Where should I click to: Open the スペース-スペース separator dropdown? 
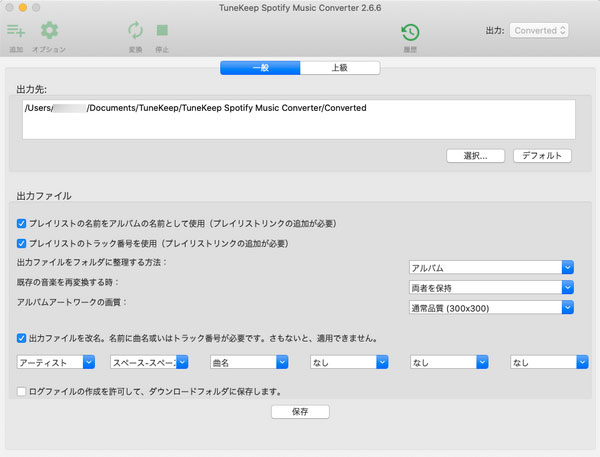click(x=149, y=362)
